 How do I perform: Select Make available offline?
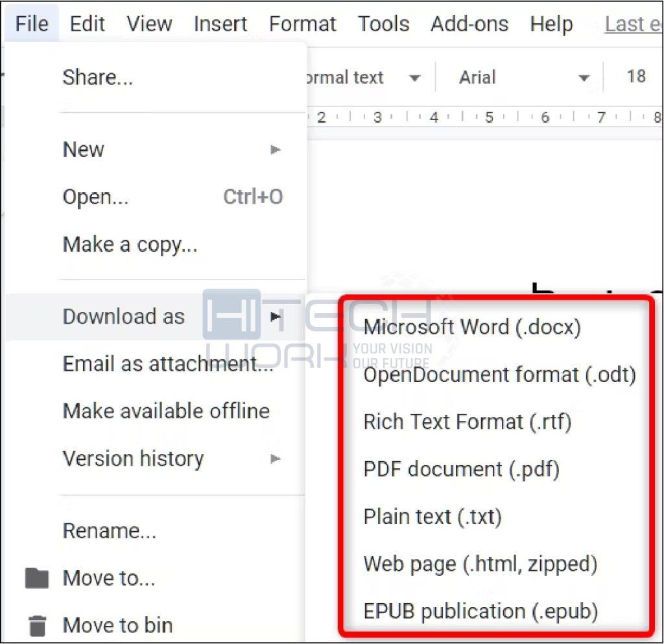[156, 411]
